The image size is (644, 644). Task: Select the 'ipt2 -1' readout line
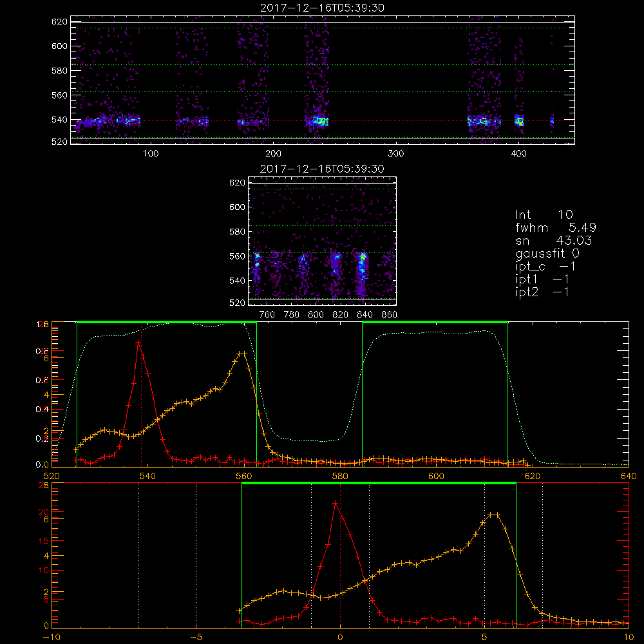coord(542,292)
